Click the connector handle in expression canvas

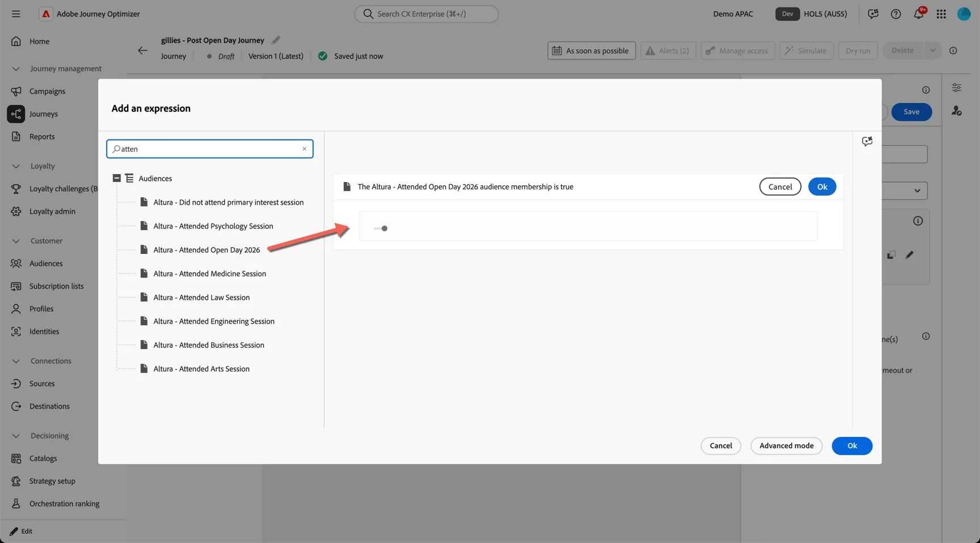point(381,228)
